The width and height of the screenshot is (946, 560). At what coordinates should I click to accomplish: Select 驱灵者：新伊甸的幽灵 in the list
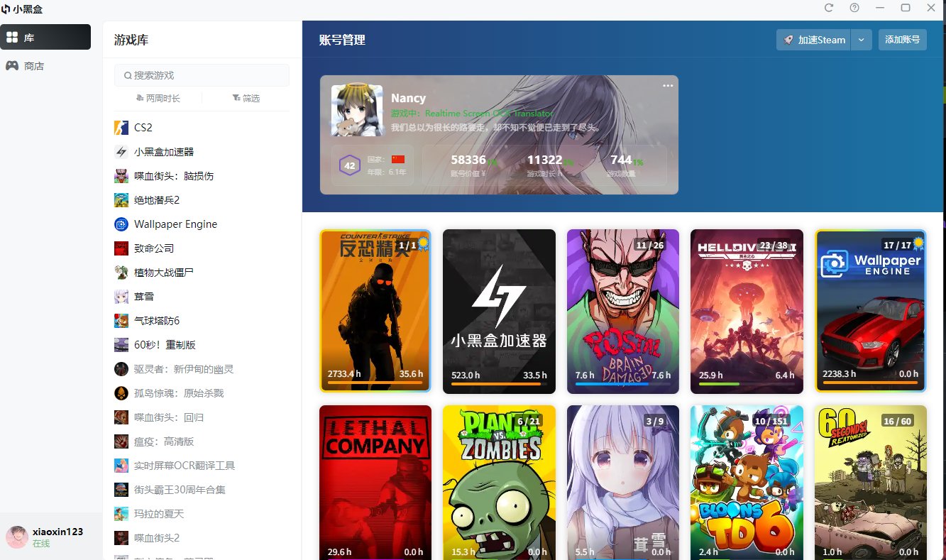(x=202, y=369)
